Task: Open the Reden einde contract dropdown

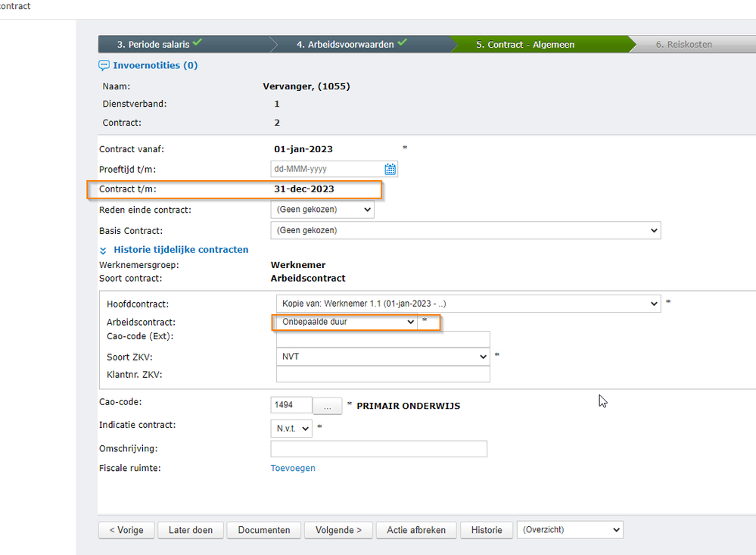Action: pos(322,209)
